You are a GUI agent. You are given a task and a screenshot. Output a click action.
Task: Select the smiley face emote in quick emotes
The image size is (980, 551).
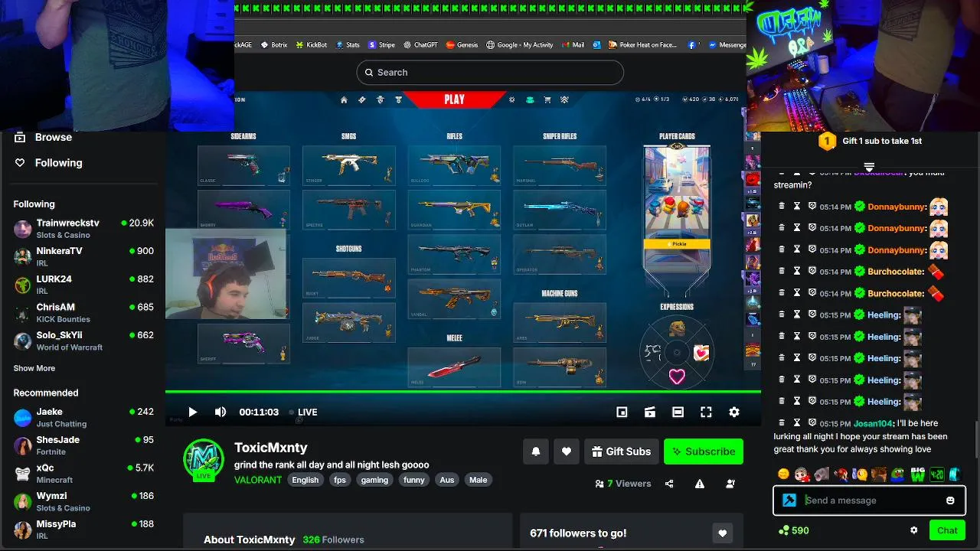tap(783, 474)
